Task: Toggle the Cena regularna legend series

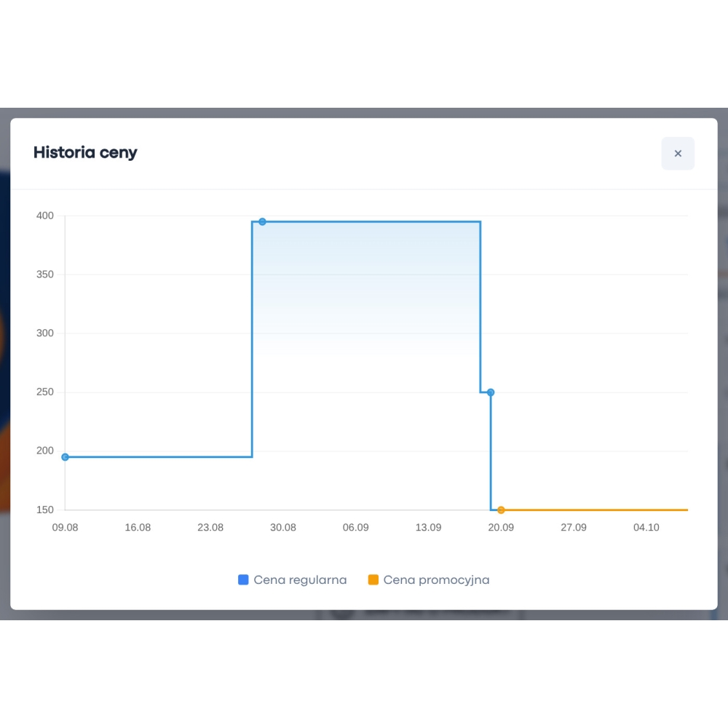Action: coord(292,579)
